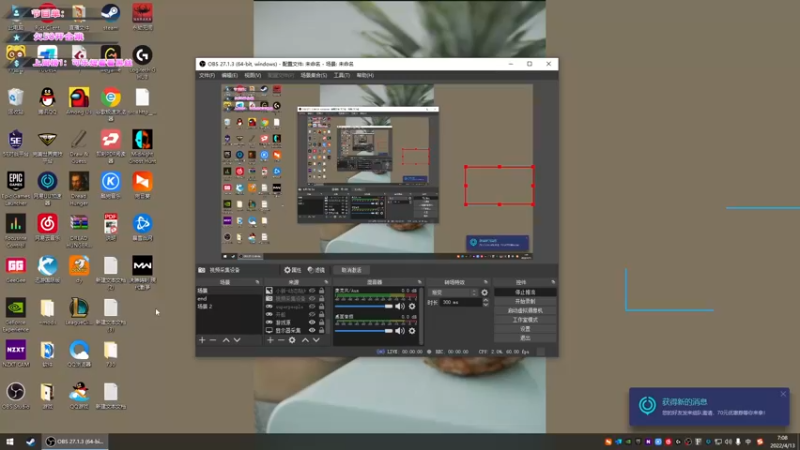
Task: Click the OBS Studio desktop shortcut
Action: (16, 396)
